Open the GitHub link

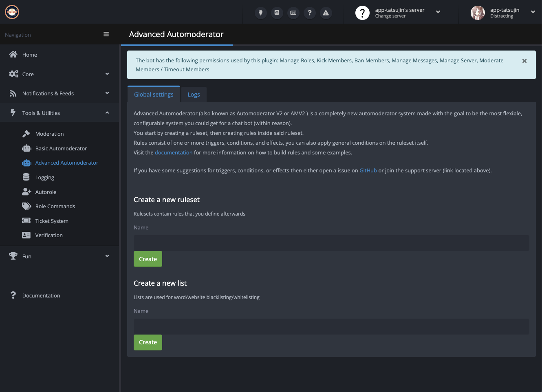click(368, 170)
